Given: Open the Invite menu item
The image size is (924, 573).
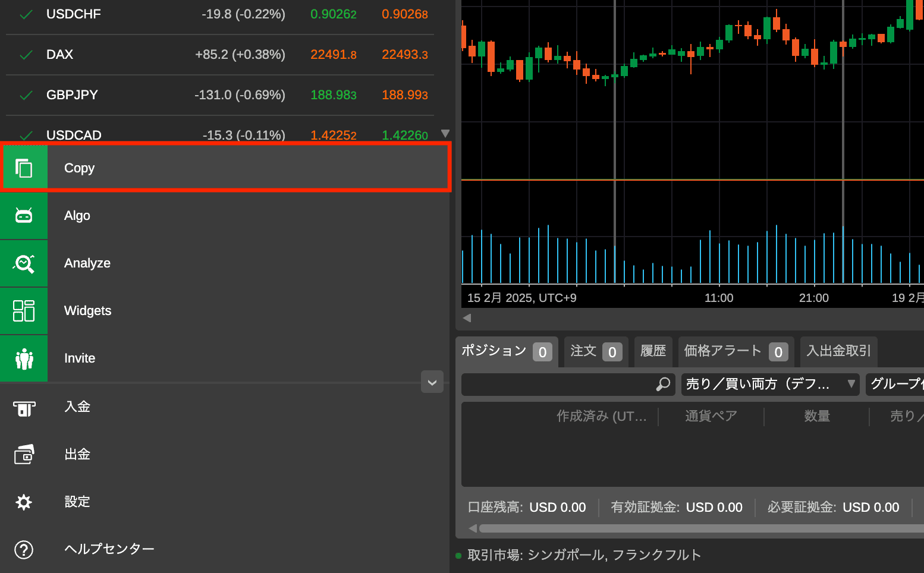Looking at the screenshot, I should pyautogui.click(x=225, y=358).
